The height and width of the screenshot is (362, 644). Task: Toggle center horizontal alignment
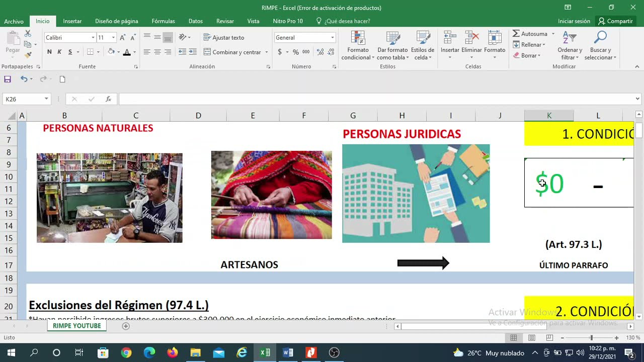tap(157, 52)
